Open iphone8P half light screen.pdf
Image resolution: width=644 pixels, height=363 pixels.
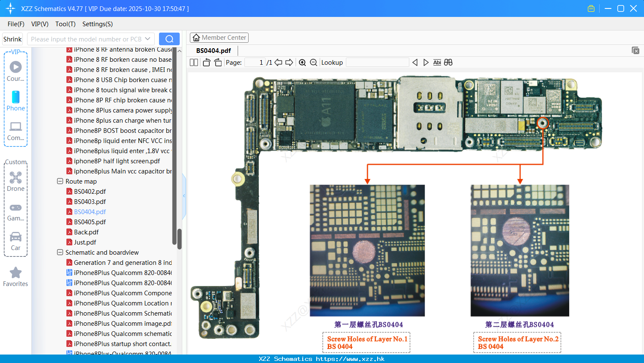coord(117,161)
